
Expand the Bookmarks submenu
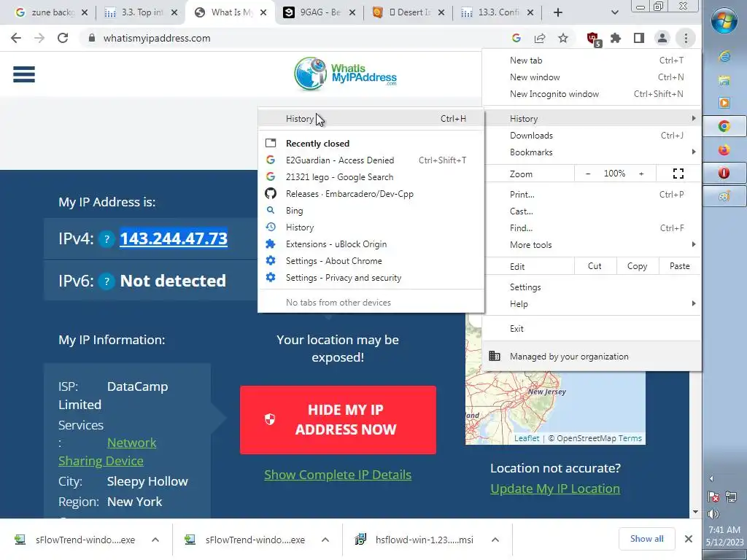pos(592,152)
